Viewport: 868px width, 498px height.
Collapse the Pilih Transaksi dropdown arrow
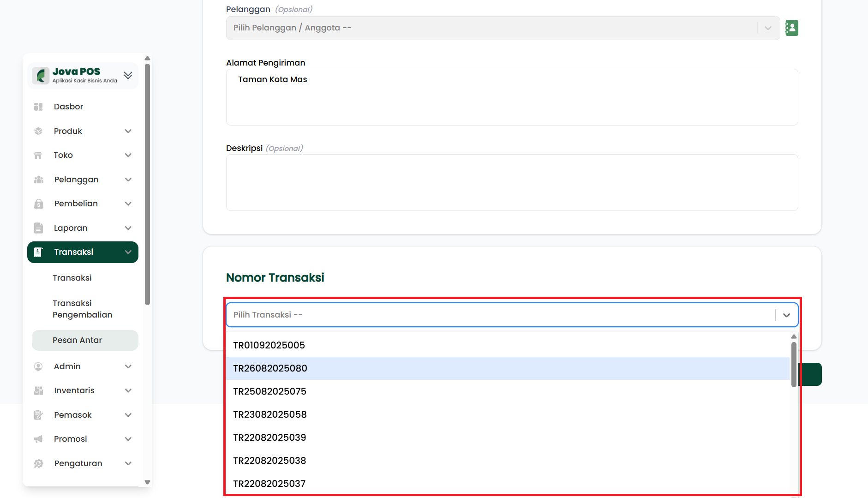click(x=786, y=315)
